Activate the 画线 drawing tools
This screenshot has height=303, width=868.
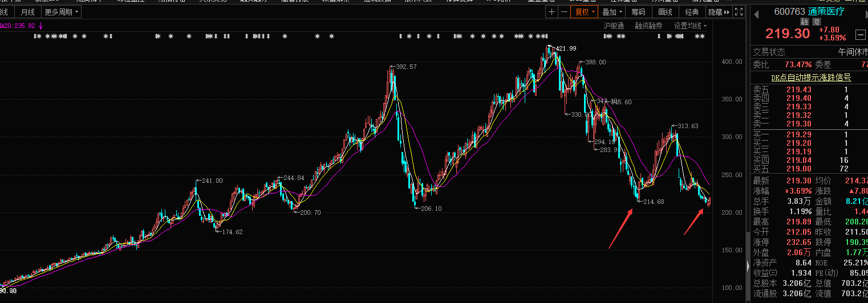(665, 11)
